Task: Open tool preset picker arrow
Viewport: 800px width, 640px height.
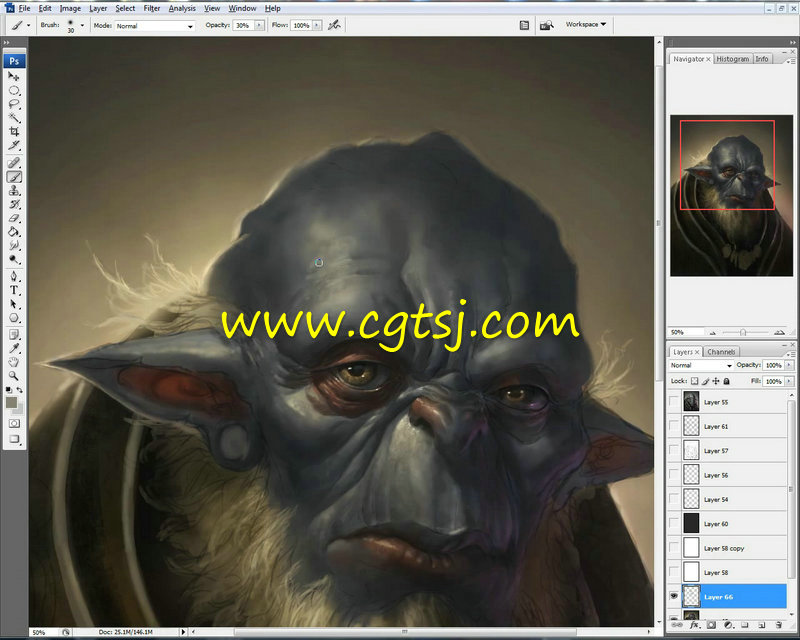Action: coord(29,25)
